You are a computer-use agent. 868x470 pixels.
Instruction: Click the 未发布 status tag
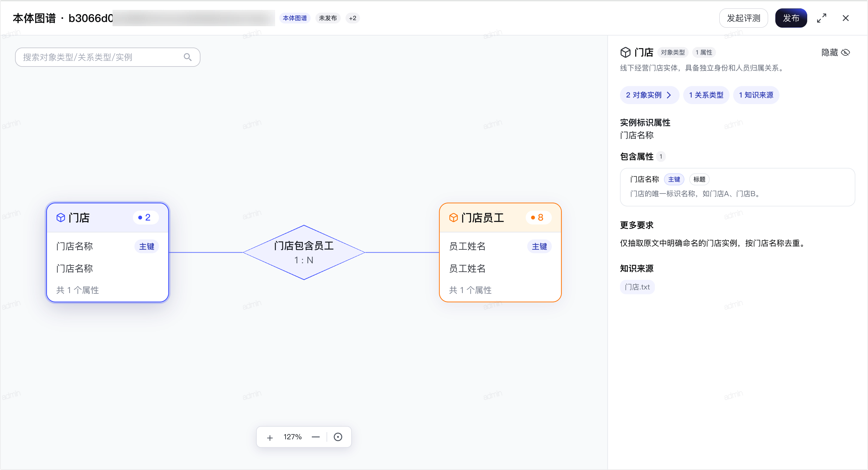tap(327, 18)
